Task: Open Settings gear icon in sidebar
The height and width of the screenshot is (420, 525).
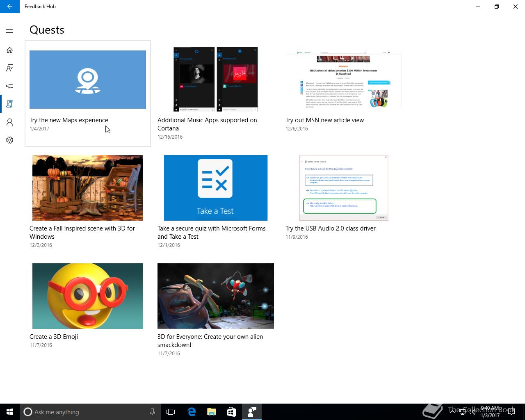Action: [x=9, y=140]
